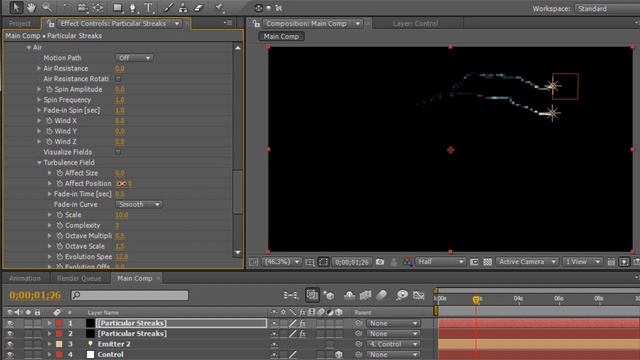Hide the Emitter 2 layer eye
Image resolution: width=640 pixels, height=360 pixels.
point(10,344)
